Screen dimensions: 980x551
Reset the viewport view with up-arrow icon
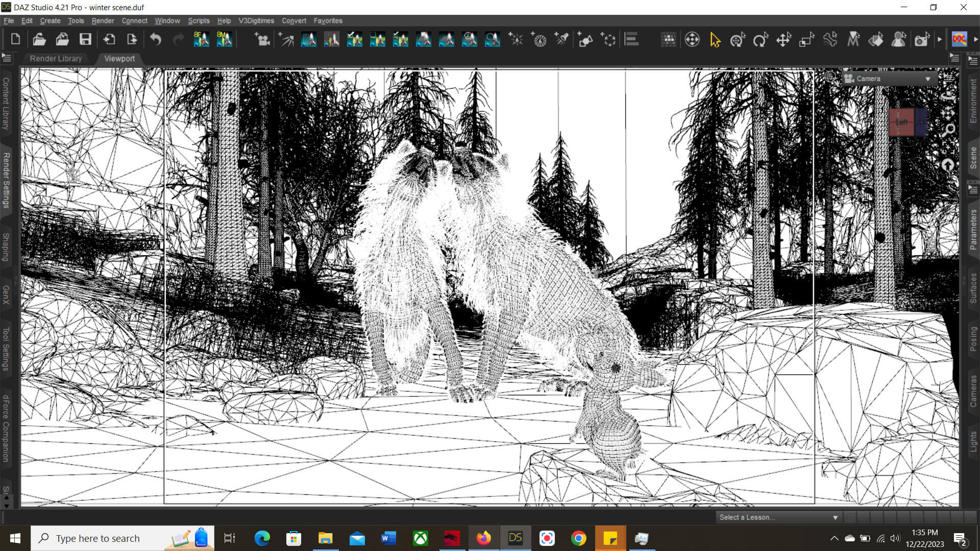[x=948, y=165]
